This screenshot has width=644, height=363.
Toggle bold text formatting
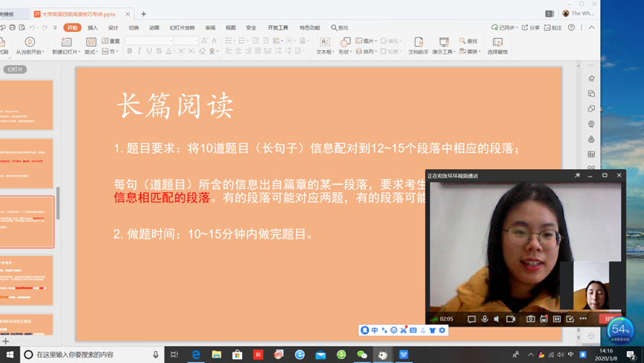pos(130,51)
